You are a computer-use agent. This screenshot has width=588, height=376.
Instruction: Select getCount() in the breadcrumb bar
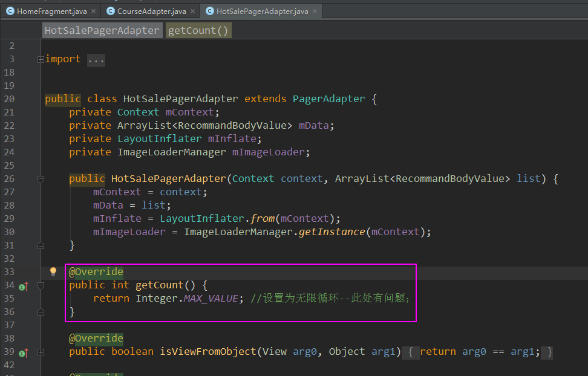tap(198, 30)
